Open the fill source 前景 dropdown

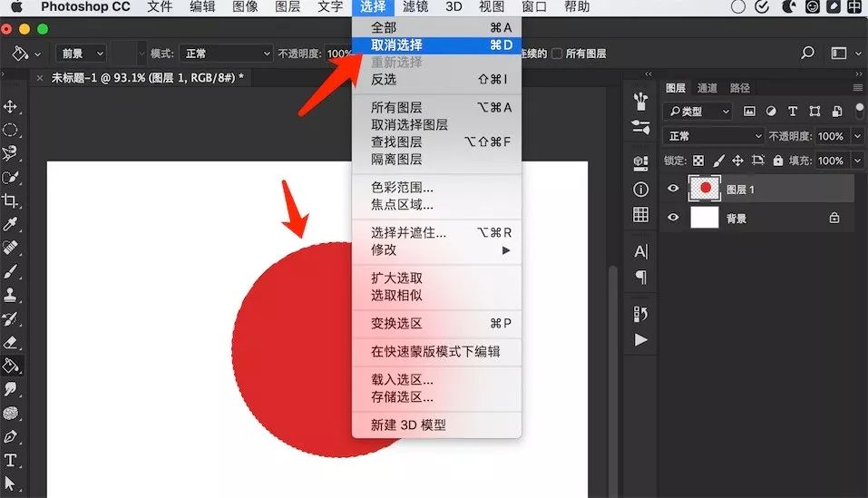point(81,54)
